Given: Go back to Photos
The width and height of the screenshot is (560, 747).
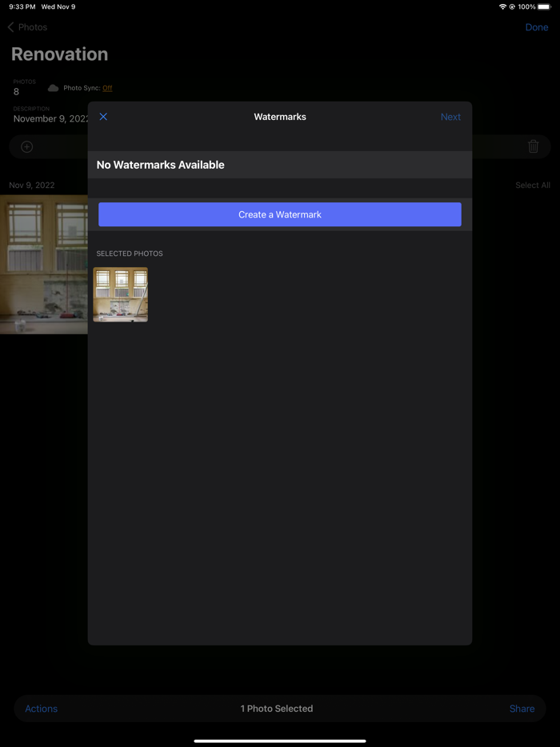Looking at the screenshot, I should [x=28, y=27].
